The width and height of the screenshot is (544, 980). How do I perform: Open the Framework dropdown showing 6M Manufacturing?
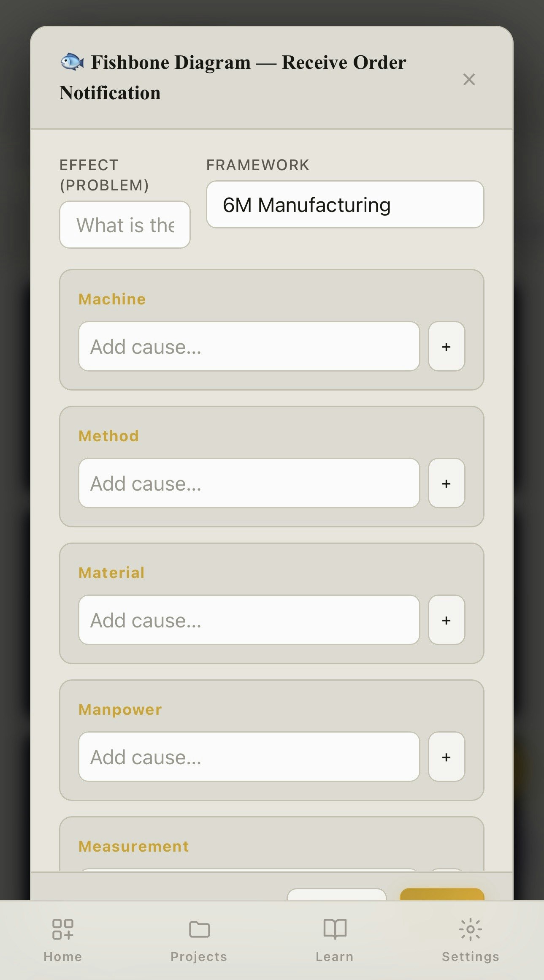345,205
